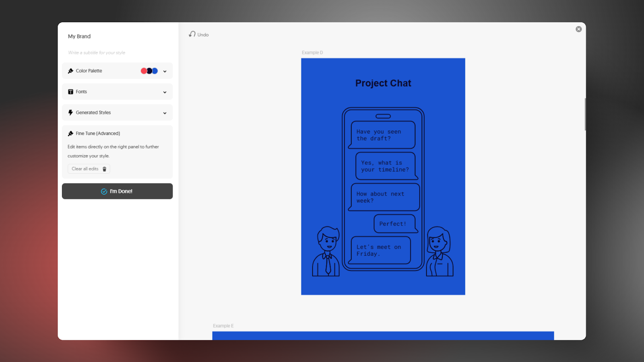The image size is (644, 362).
Task: Click the Clear all edits button
Action: [89, 169]
